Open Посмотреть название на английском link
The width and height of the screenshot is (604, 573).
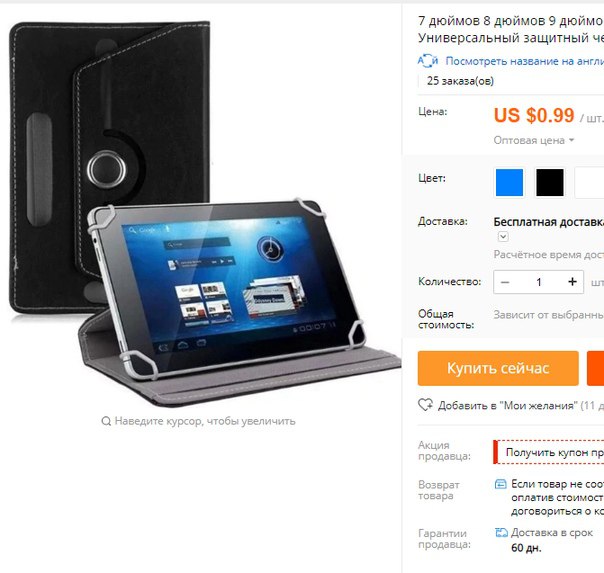point(525,61)
